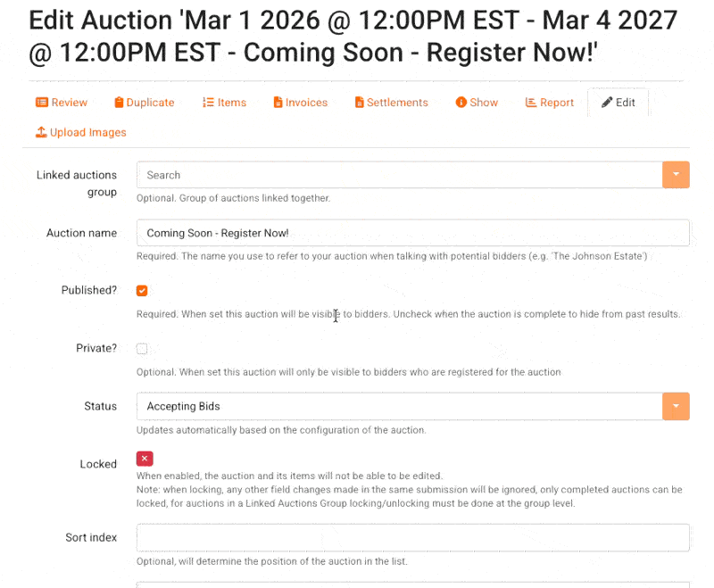This screenshot has width=714, height=588.
Task: Open the Upload Images link
Action: click(x=87, y=132)
